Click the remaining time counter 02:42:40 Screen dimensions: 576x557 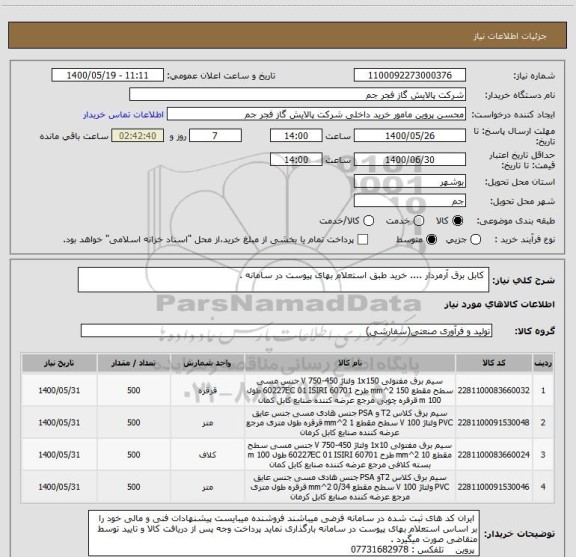point(138,136)
